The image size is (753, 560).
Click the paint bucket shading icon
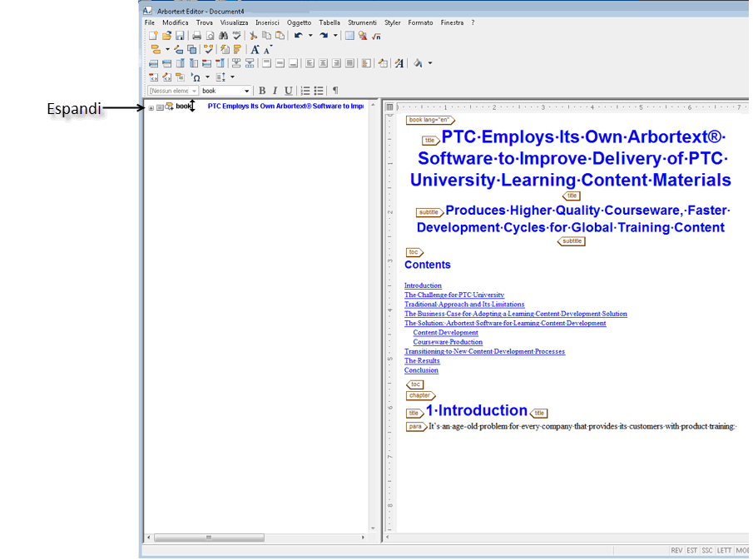[419, 63]
